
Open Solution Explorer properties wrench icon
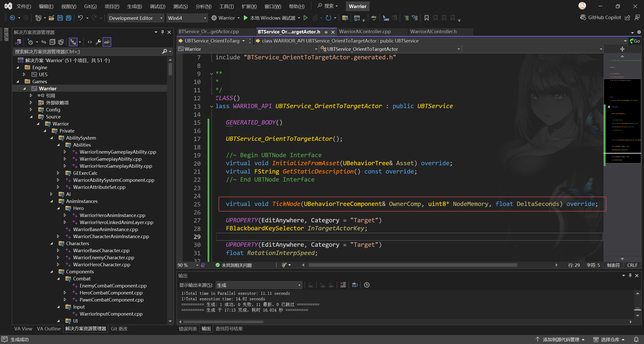98,42
